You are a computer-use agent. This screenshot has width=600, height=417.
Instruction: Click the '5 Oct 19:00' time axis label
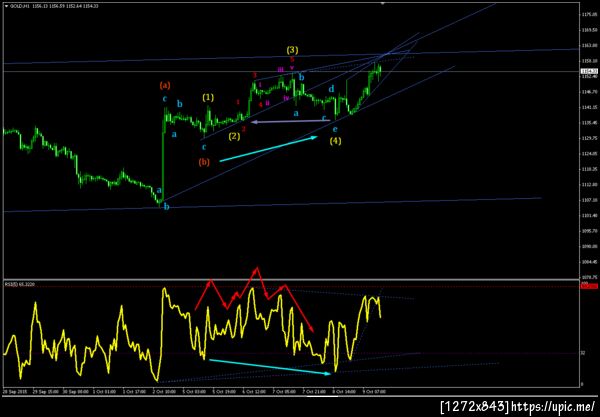pyautogui.click(x=225, y=392)
